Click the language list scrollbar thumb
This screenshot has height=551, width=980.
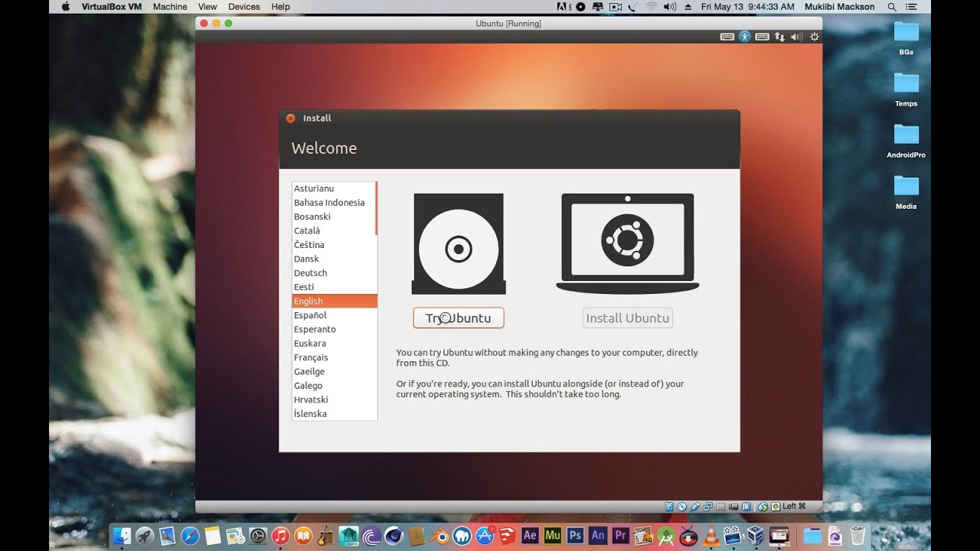(x=376, y=208)
